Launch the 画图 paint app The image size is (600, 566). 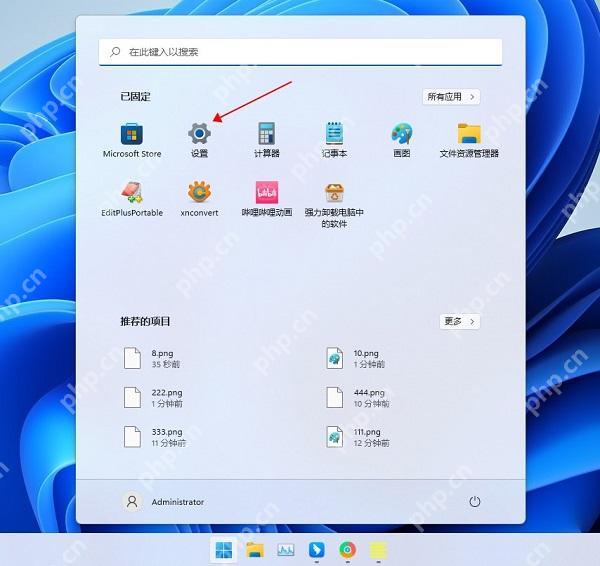(x=402, y=140)
